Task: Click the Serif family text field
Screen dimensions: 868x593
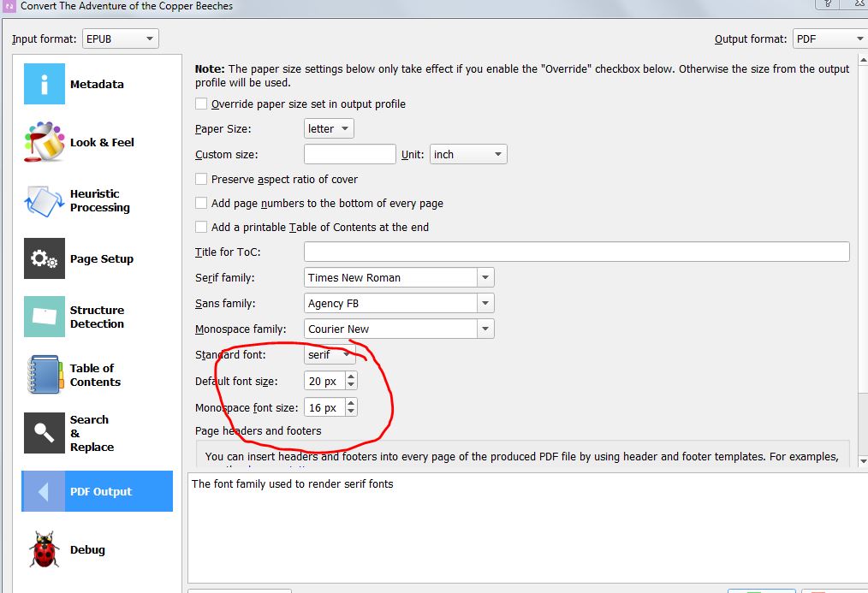Action: pos(391,277)
